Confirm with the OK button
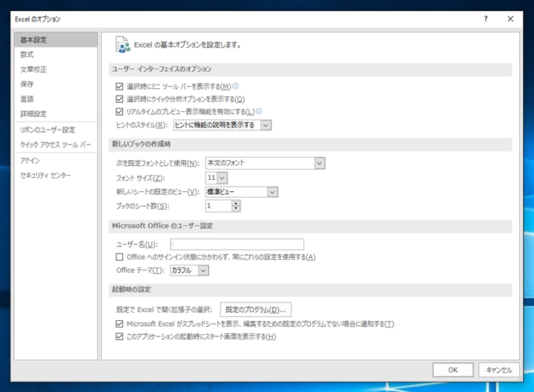This screenshot has width=534, height=392. [x=453, y=370]
